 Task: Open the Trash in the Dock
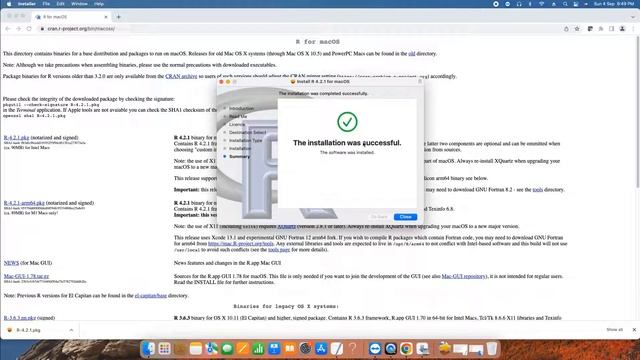[x=492, y=349]
